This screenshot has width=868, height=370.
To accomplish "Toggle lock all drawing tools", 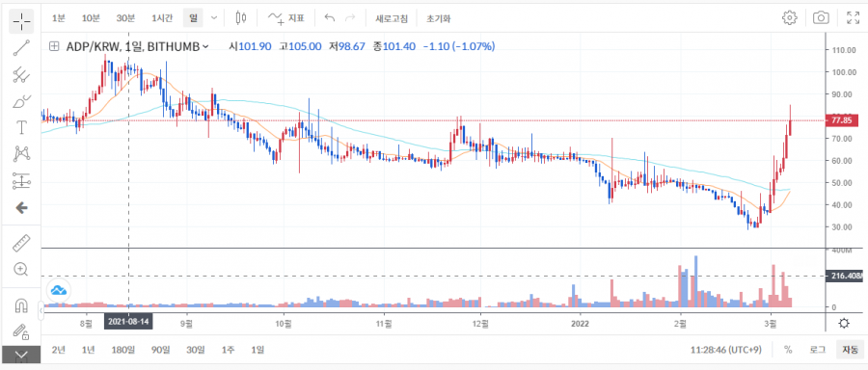I will (21, 331).
